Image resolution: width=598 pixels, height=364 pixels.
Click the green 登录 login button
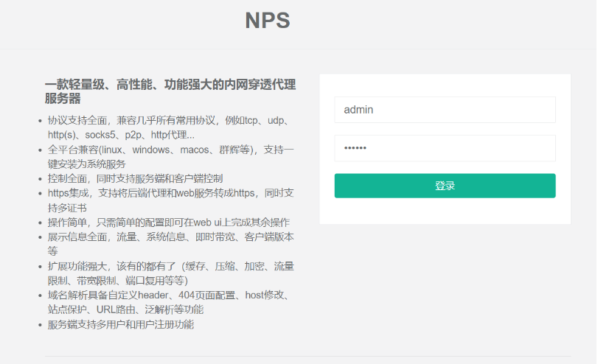point(445,186)
